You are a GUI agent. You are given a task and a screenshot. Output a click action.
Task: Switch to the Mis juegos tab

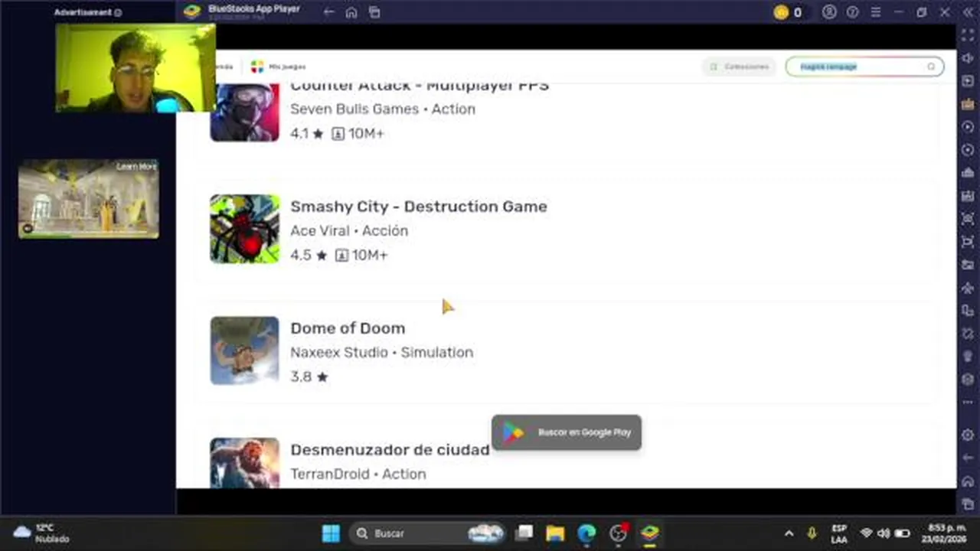[279, 67]
